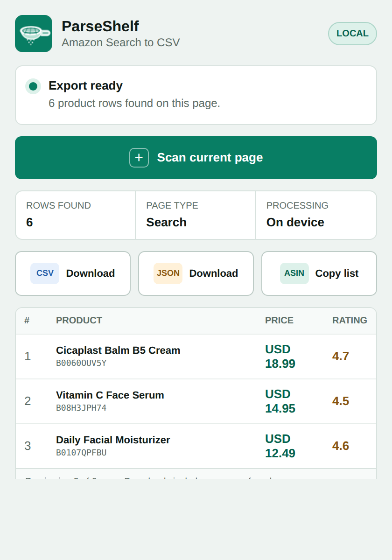Click the 4.5 rating value

341,401
